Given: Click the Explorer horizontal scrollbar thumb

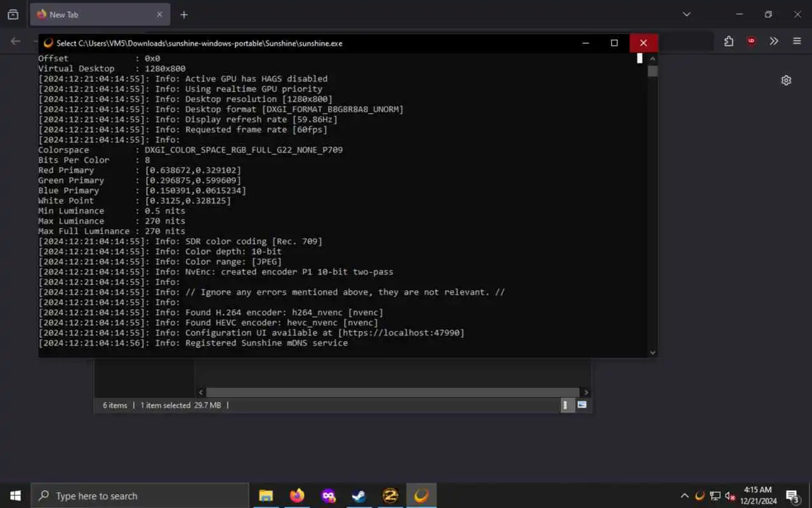Looking at the screenshot, I should pyautogui.click(x=393, y=392).
